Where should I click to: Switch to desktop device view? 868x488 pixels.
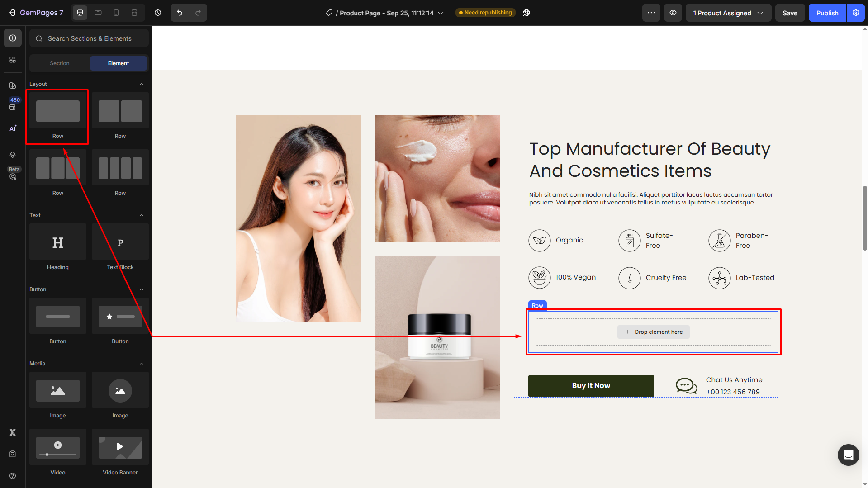80,13
